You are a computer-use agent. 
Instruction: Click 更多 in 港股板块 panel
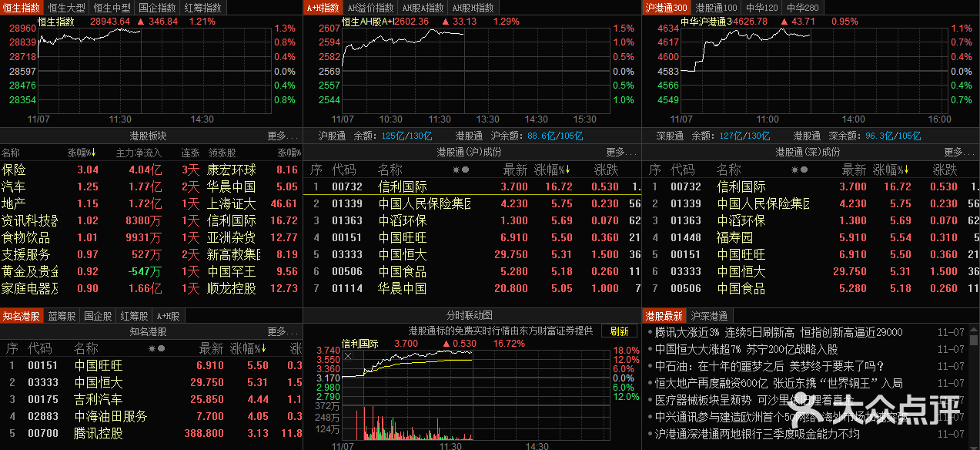pyautogui.click(x=282, y=136)
